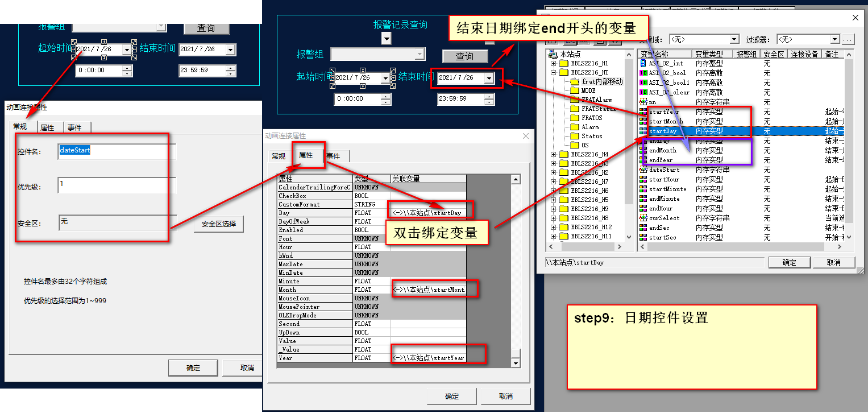Click the MODE folder icon
Screen dimensions: 868x413
click(x=574, y=90)
